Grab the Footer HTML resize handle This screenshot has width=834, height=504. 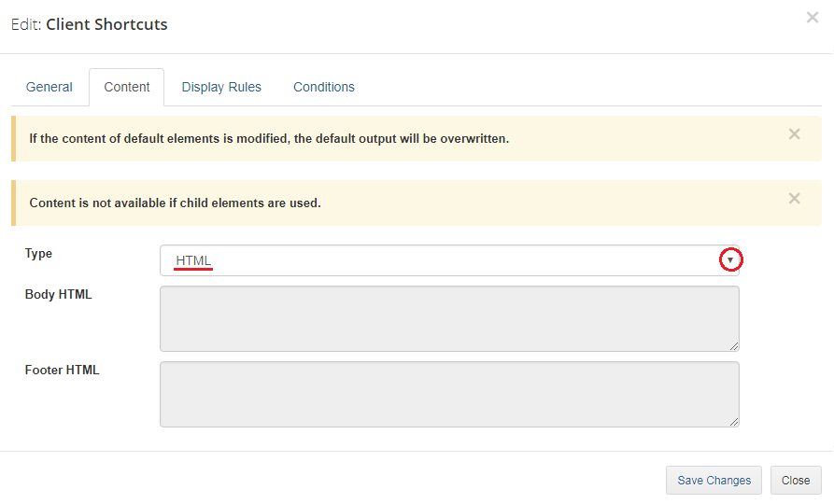pyautogui.click(x=734, y=422)
